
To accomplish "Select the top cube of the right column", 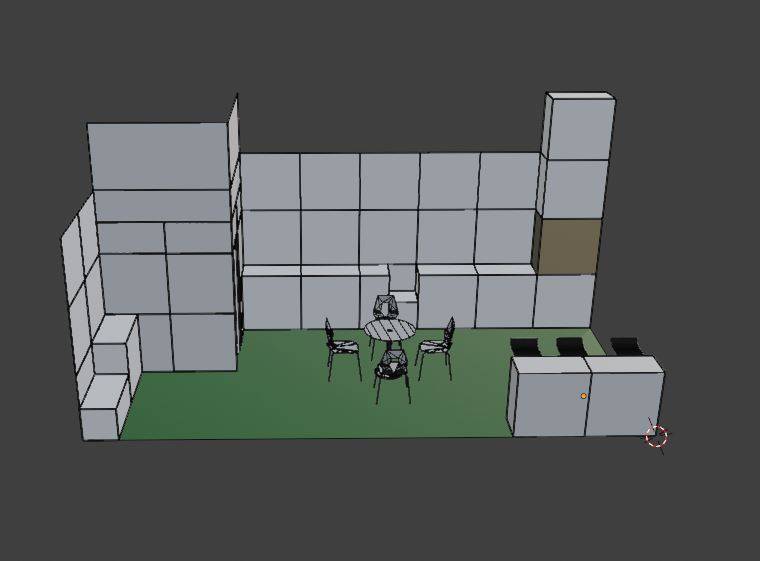I will tap(578, 128).
